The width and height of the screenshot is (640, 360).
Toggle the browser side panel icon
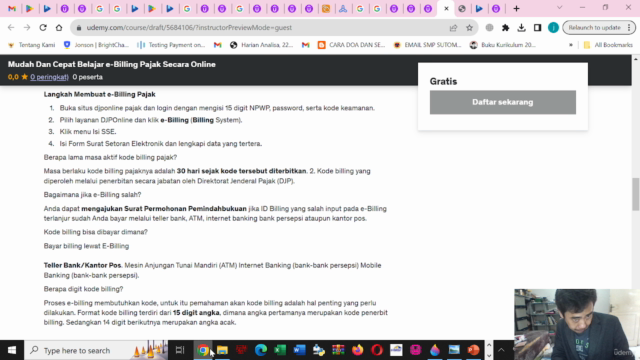click(x=537, y=28)
